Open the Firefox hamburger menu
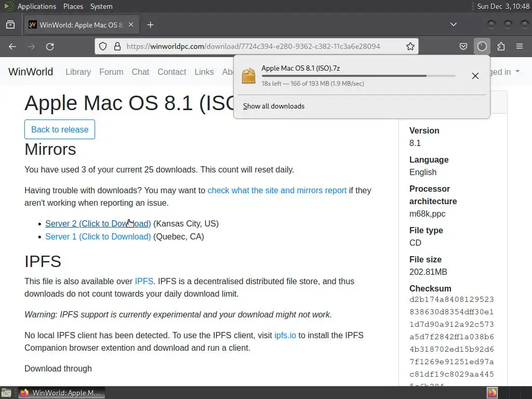Image resolution: width=532 pixels, height=399 pixels. 520,46
